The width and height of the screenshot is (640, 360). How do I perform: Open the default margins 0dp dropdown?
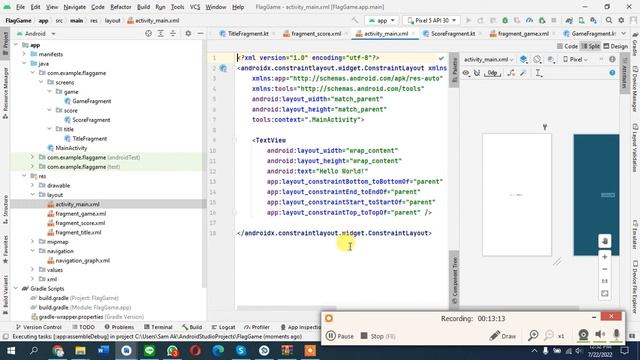coord(493,73)
